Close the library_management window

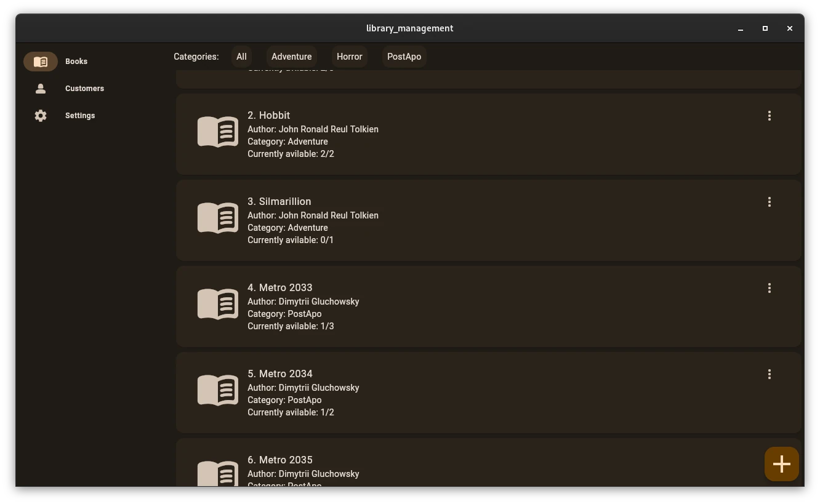790,28
